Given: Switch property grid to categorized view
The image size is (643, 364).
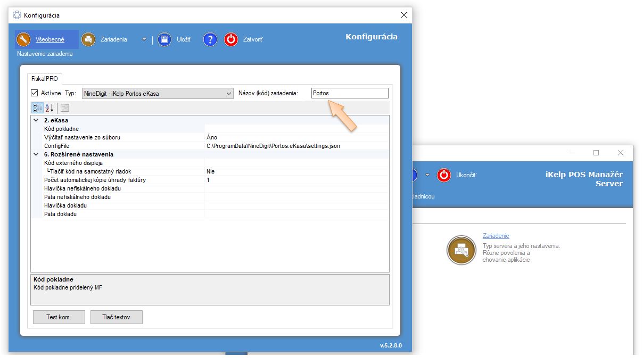Looking at the screenshot, I should (37, 107).
